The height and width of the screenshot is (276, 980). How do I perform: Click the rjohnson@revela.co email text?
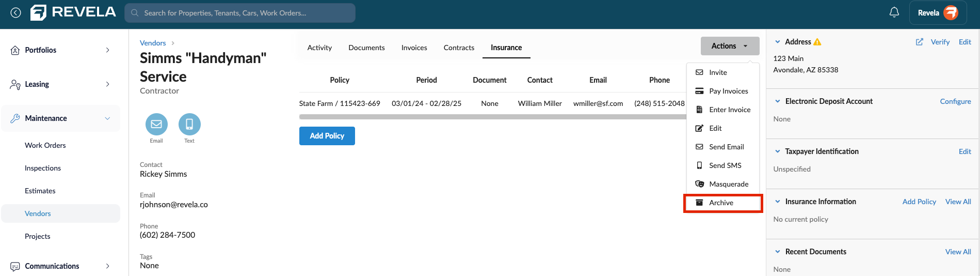174,205
